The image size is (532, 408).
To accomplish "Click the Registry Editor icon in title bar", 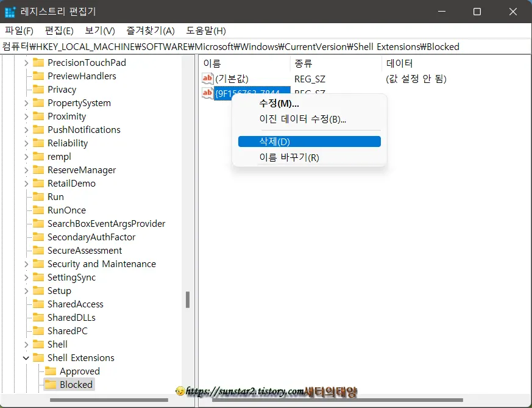I will click(10, 12).
